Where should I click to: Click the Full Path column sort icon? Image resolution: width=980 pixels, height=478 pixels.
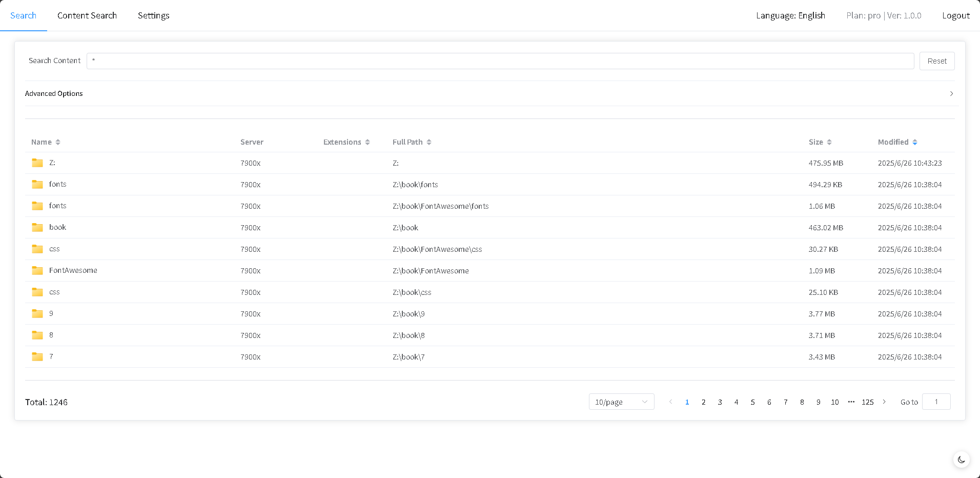(429, 142)
